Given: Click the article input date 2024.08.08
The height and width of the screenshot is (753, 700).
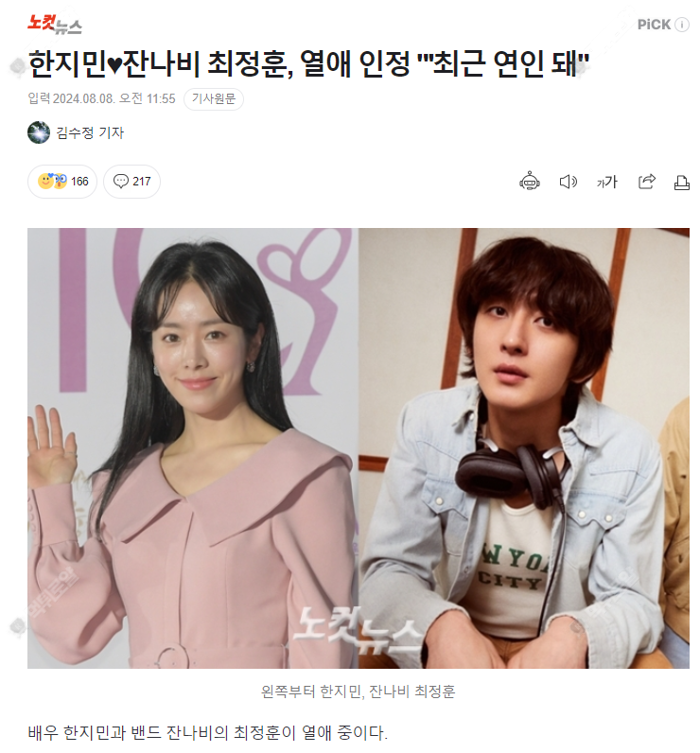Looking at the screenshot, I should [x=83, y=99].
